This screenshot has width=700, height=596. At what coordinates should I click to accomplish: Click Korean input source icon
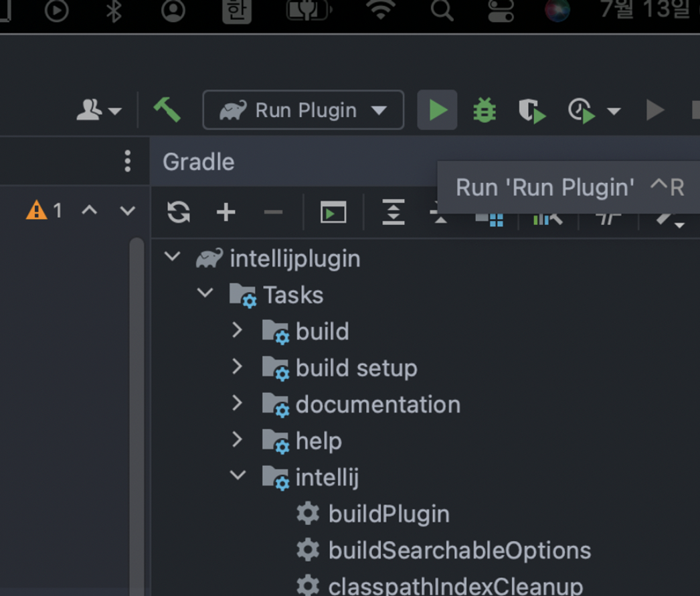[x=237, y=11]
